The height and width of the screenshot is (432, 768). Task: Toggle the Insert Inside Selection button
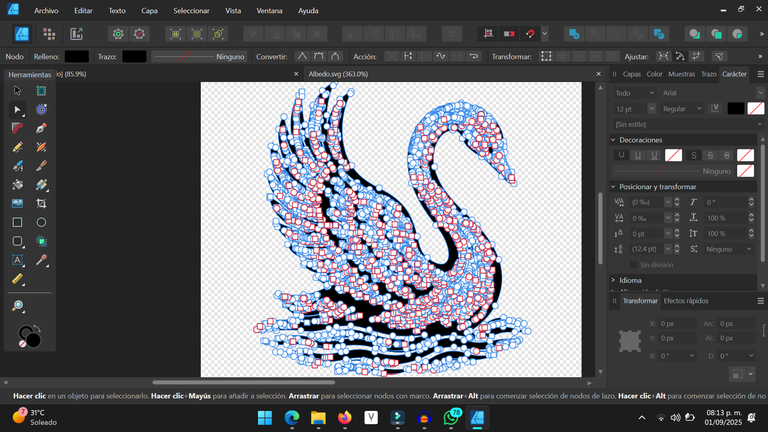pos(738,34)
